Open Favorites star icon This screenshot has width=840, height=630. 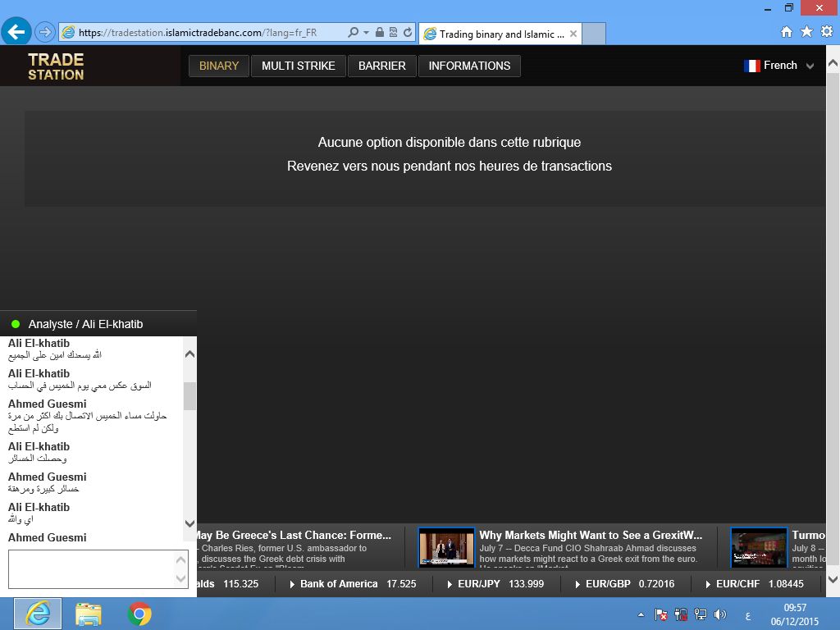[807, 32]
